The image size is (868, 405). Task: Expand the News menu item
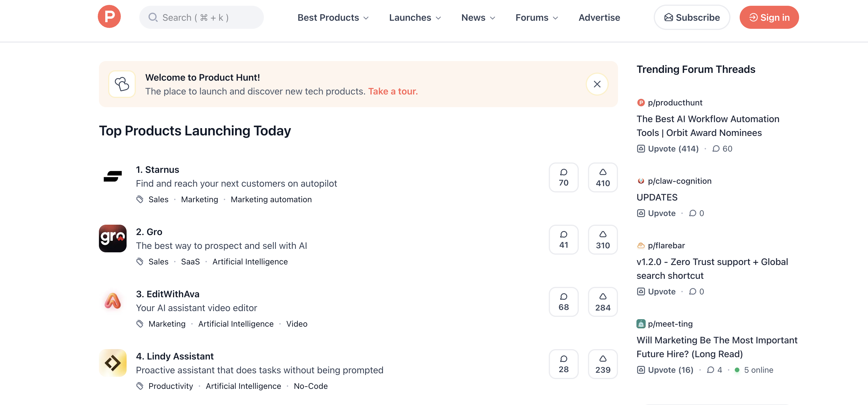click(478, 18)
